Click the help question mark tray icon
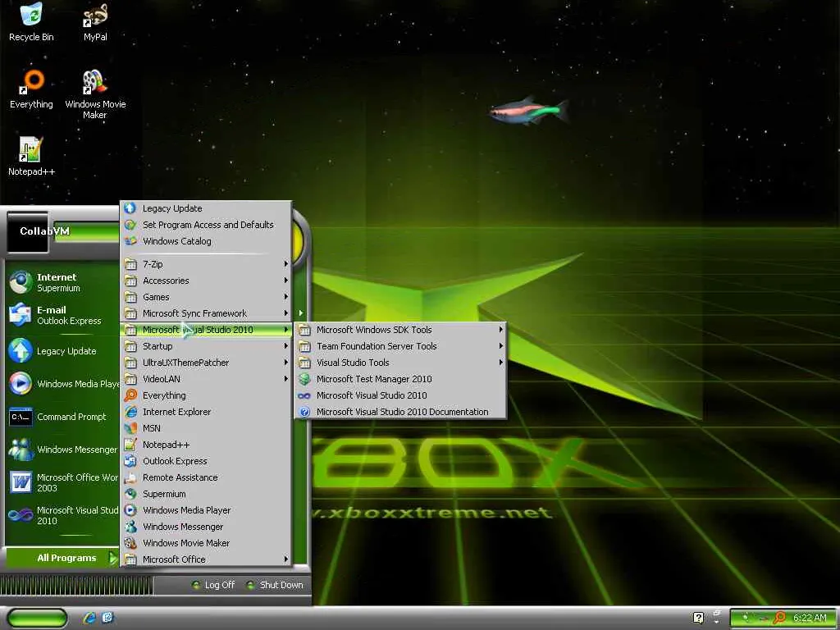Viewport: 840px width, 630px height. (x=698, y=618)
